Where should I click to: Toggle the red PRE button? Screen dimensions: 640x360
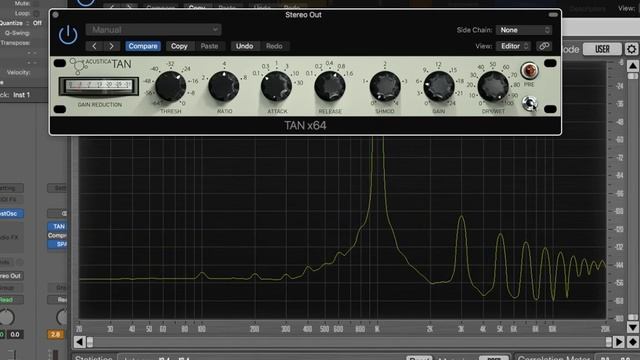pyautogui.click(x=529, y=71)
